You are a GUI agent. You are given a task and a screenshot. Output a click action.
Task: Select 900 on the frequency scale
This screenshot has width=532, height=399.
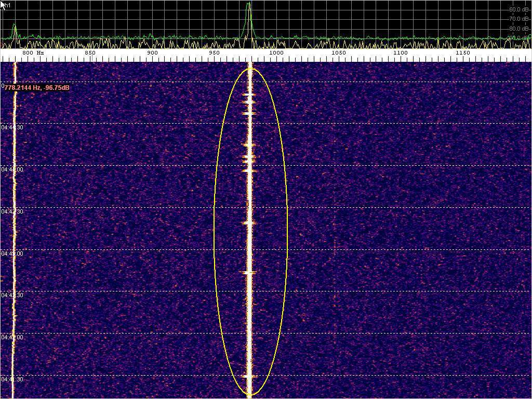(152, 53)
